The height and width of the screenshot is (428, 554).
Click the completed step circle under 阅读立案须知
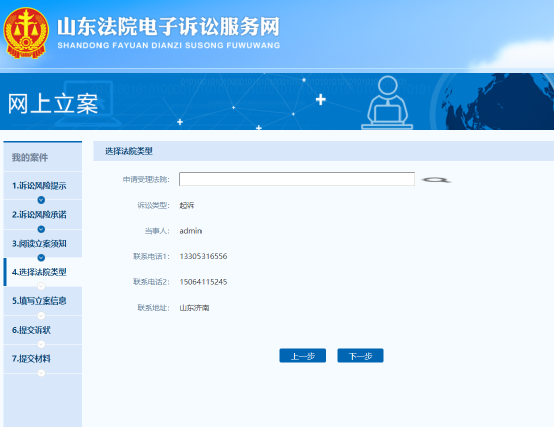click(x=41, y=258)
